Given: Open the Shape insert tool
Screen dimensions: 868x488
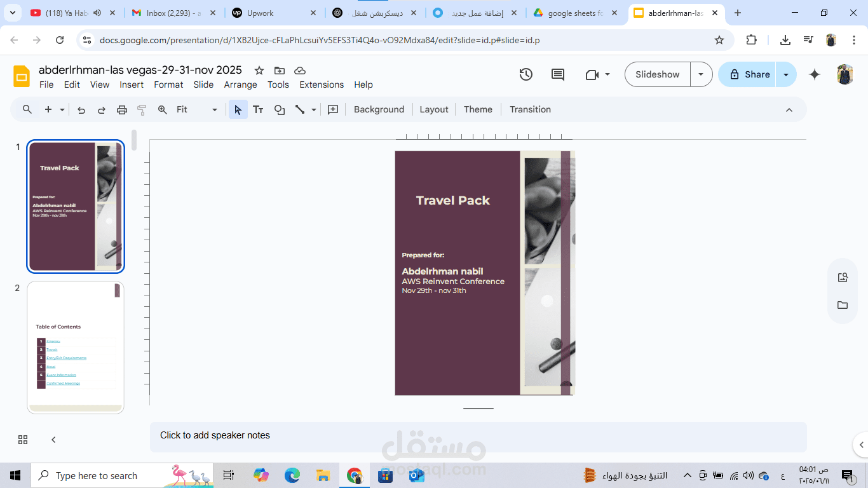Looking at the screenshot, I should (x=280, y=109).
